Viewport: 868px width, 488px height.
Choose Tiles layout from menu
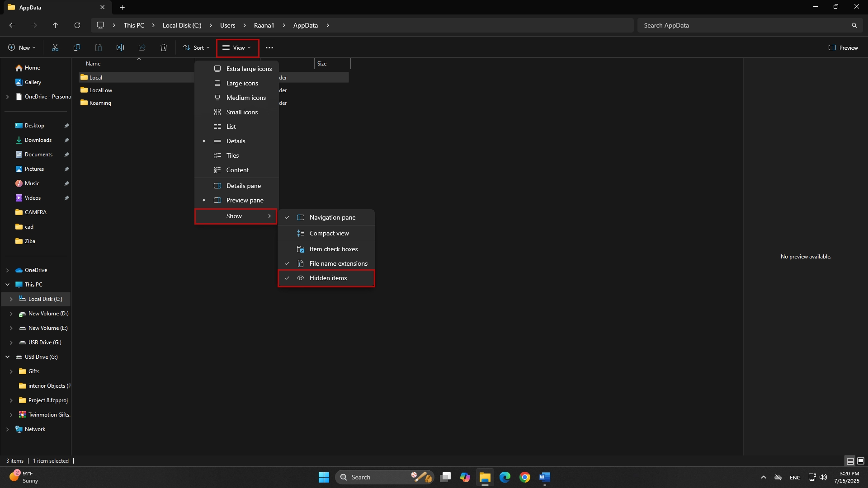236,155
